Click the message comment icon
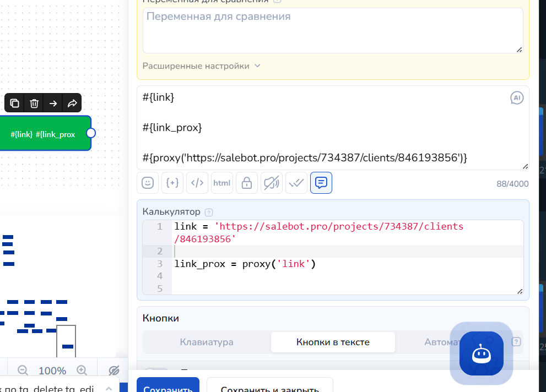This screenshot has width=546, height=392. point(321,183)
